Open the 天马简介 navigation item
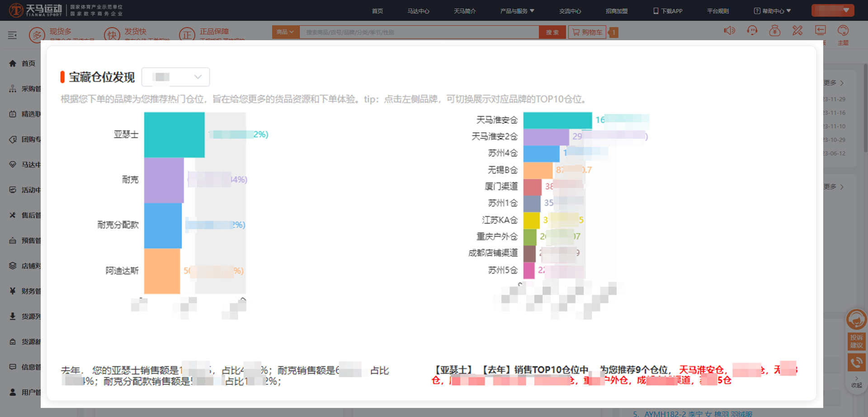868x417 pixels. [465, 11]
